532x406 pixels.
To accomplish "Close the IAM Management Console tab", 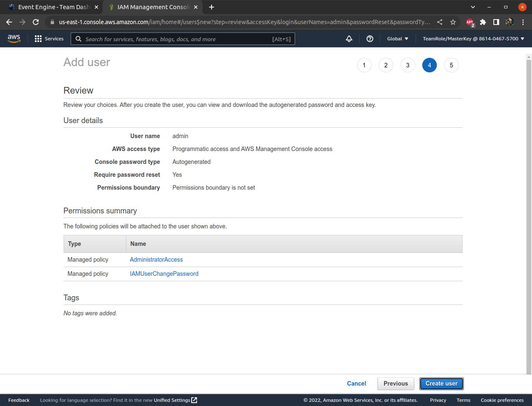I will 196,7.
